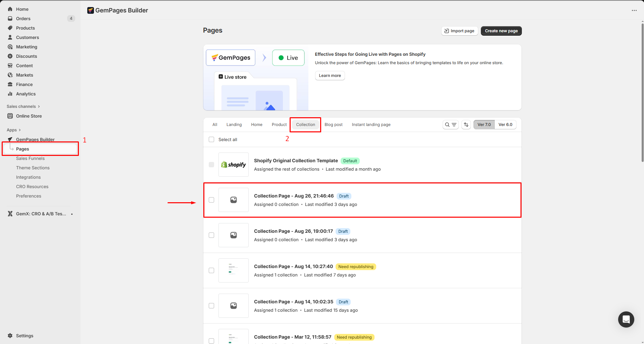Open Analytics in the sidebar
This screenshot has width=644, height=344.
(x=26, y=94)
